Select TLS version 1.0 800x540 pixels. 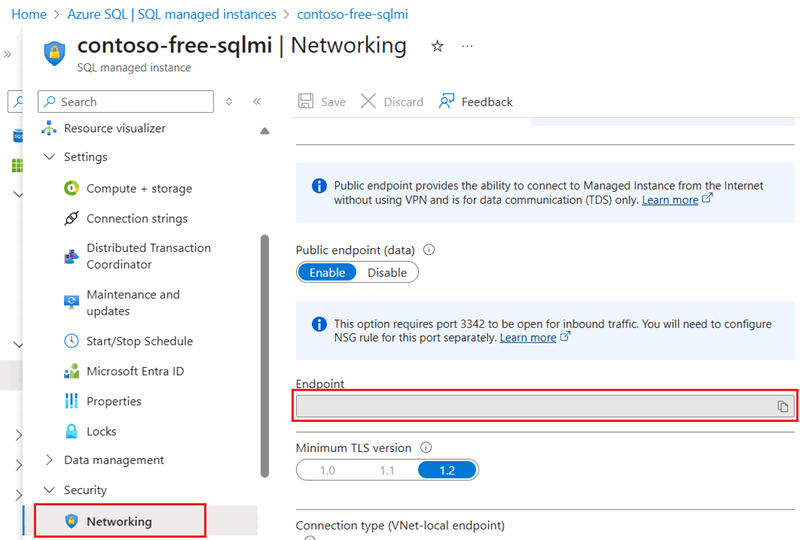coord(328,470)
